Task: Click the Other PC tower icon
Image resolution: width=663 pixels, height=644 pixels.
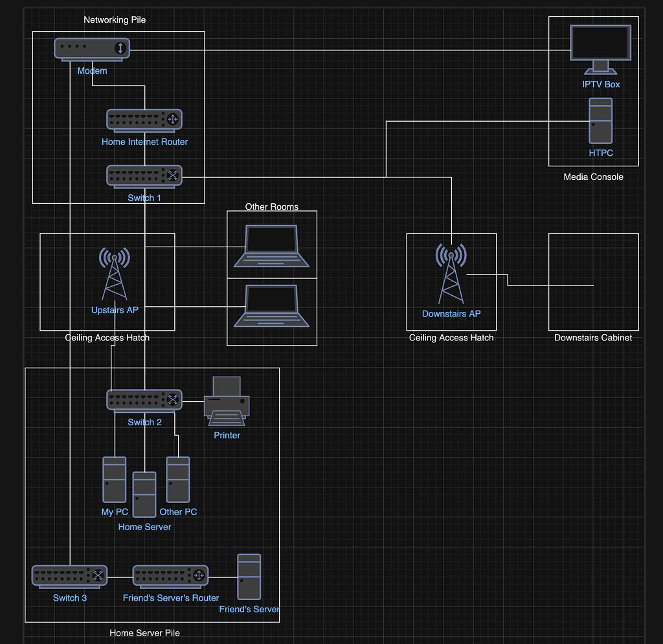Action: pos(178,480)
